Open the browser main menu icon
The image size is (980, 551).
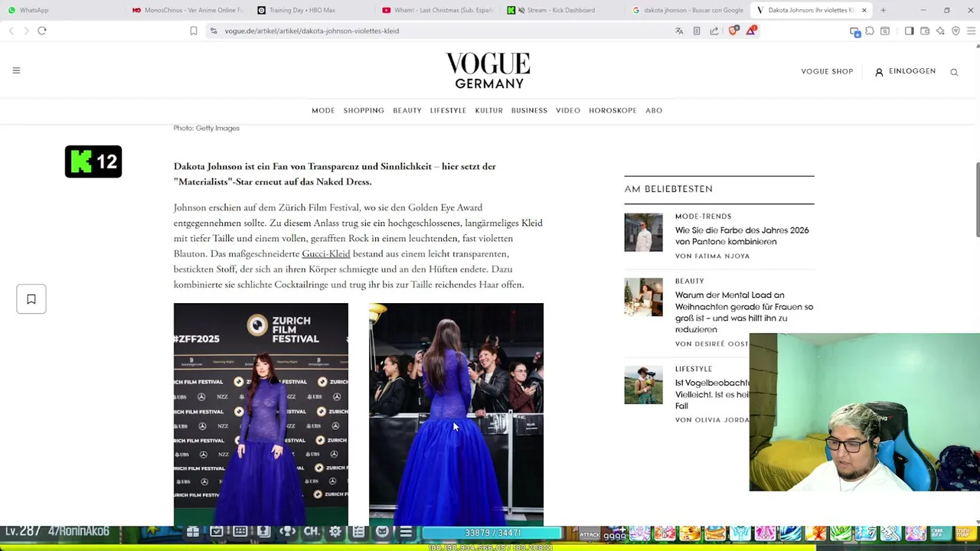[x=972, y=31]
